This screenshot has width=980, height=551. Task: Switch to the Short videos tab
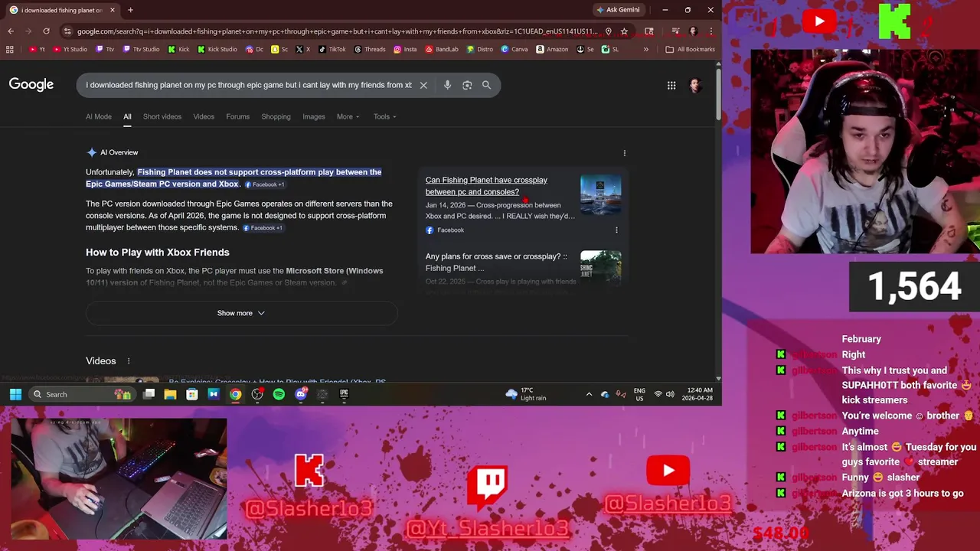[162, 116]
